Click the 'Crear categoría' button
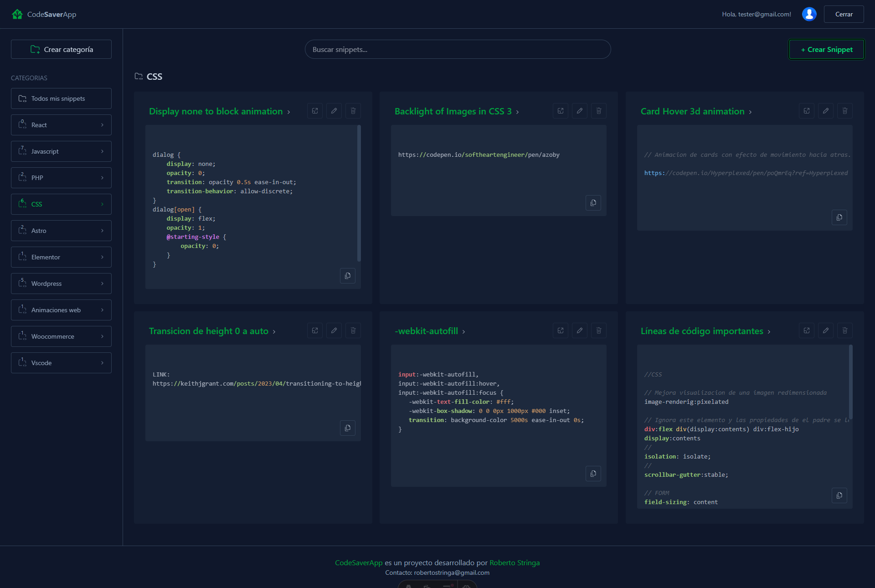 click(x=61, y=49)
